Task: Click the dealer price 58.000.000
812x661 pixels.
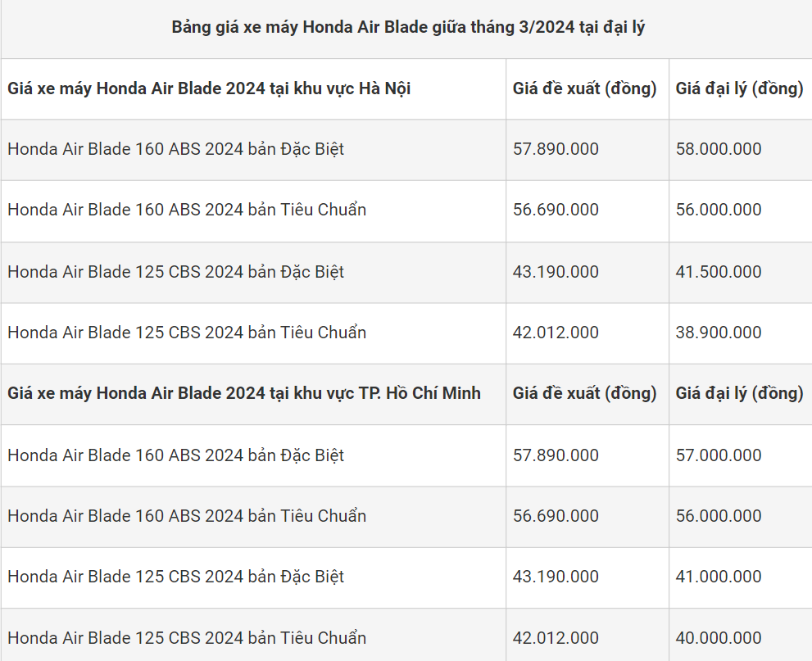Action: pyautogui.click(x=719, y=149)
